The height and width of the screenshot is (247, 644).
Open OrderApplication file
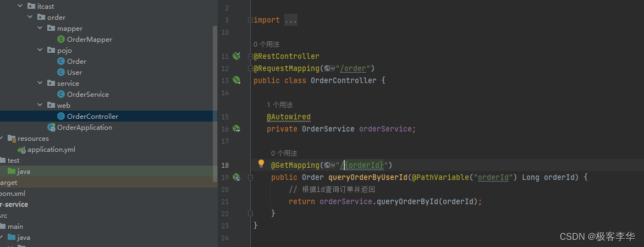coord(85,128)
